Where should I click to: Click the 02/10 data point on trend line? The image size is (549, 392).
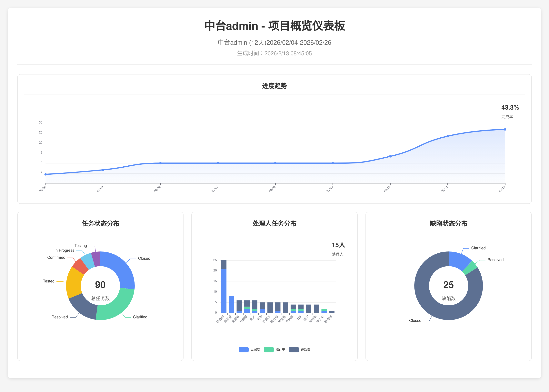point(390,156)
